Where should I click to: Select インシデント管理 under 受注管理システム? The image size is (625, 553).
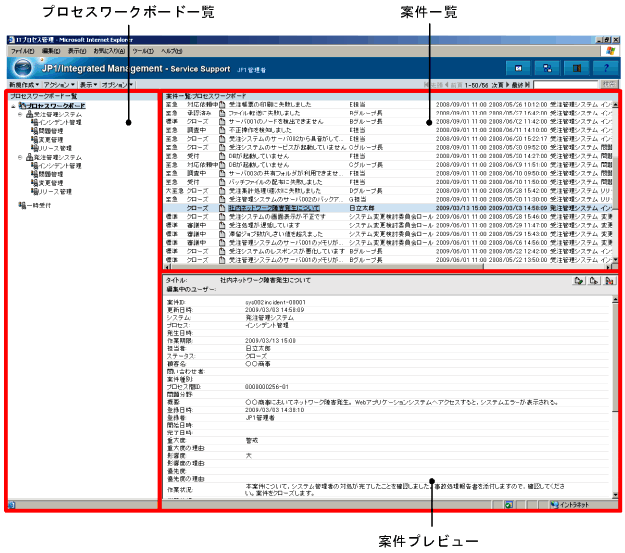60,122
